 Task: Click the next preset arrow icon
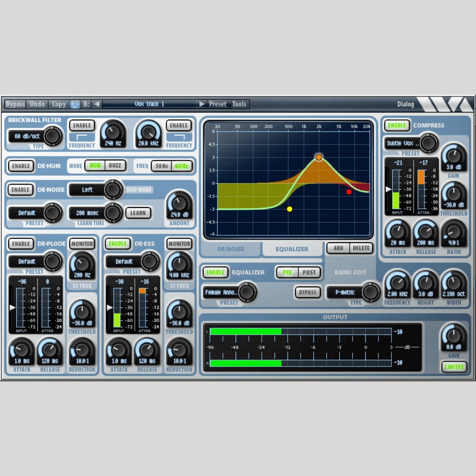[x=202, y=104]
